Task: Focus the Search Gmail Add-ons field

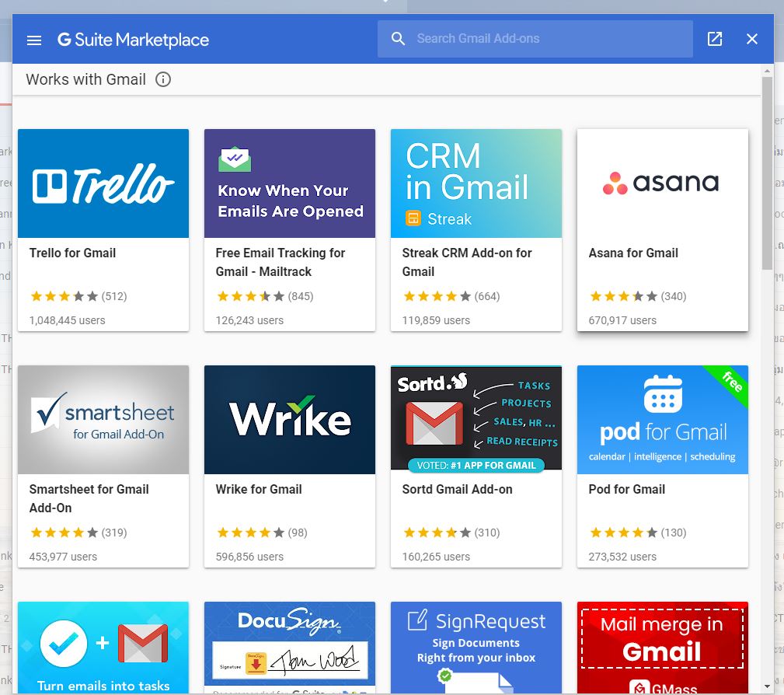Action: pyautogui.click(x=535, y=39)
